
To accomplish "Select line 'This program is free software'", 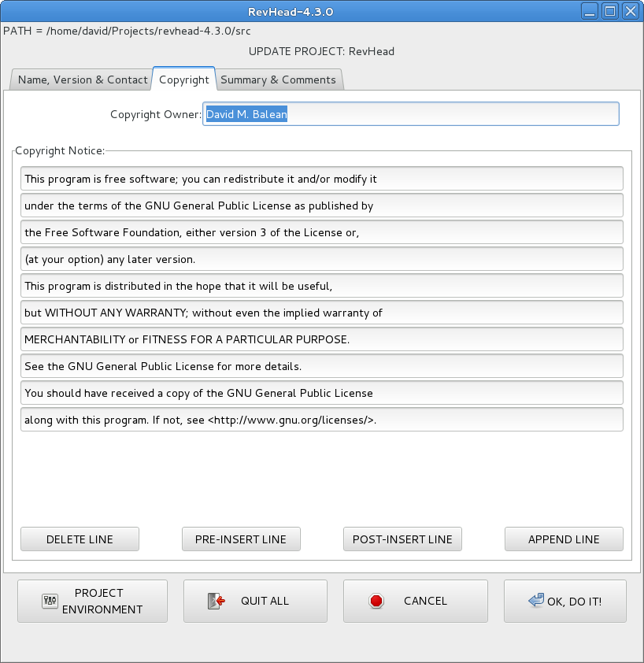I will (x=322, y=179).
